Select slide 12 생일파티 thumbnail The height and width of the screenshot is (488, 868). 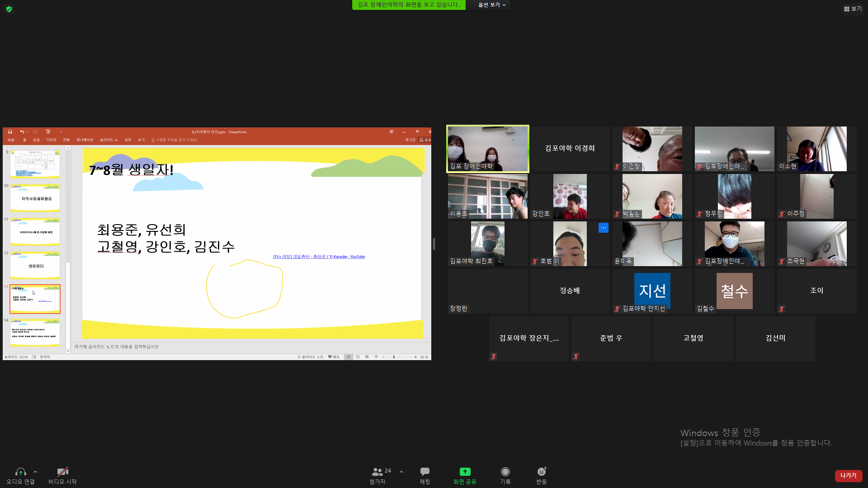tap(35, 265)
